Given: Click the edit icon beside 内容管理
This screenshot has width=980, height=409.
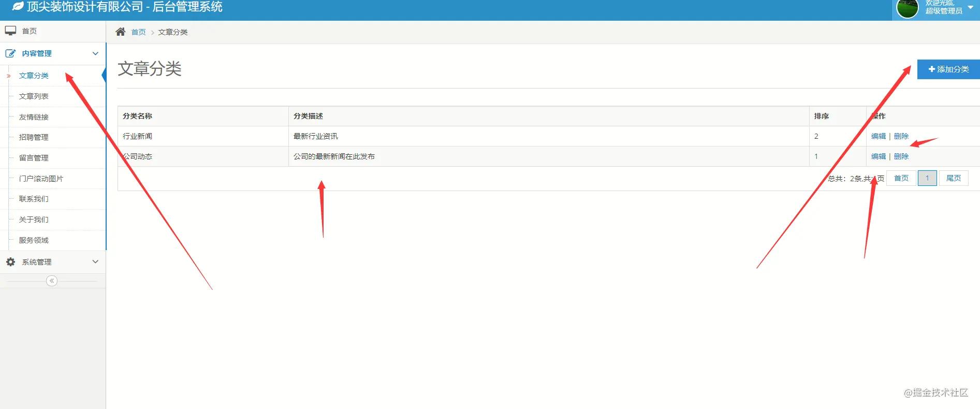Looking at the screenshot, I should click(x=10, y=53).
